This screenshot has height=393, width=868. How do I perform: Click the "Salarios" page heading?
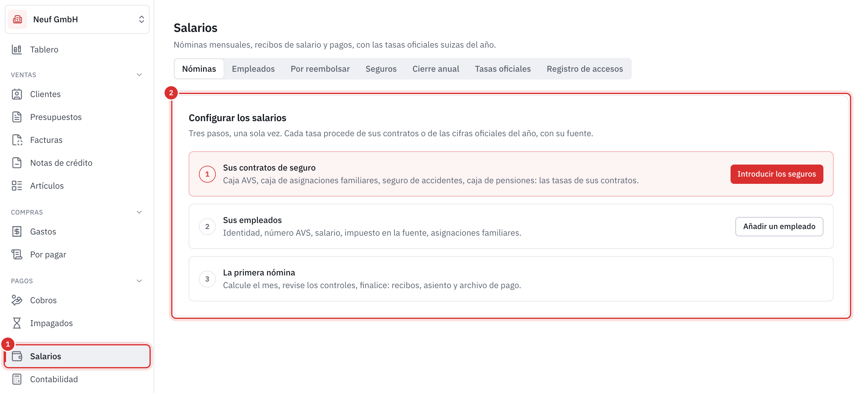tap(195, 28)
